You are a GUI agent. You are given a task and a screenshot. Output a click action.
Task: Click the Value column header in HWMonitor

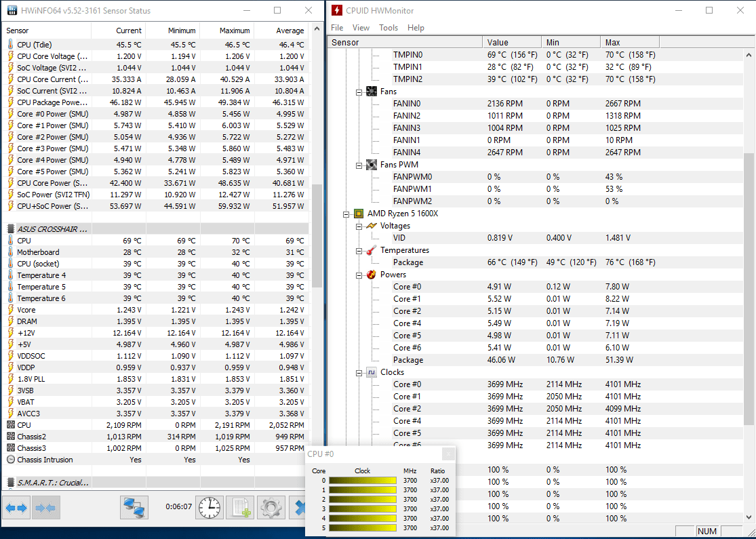tap(511, 43)
